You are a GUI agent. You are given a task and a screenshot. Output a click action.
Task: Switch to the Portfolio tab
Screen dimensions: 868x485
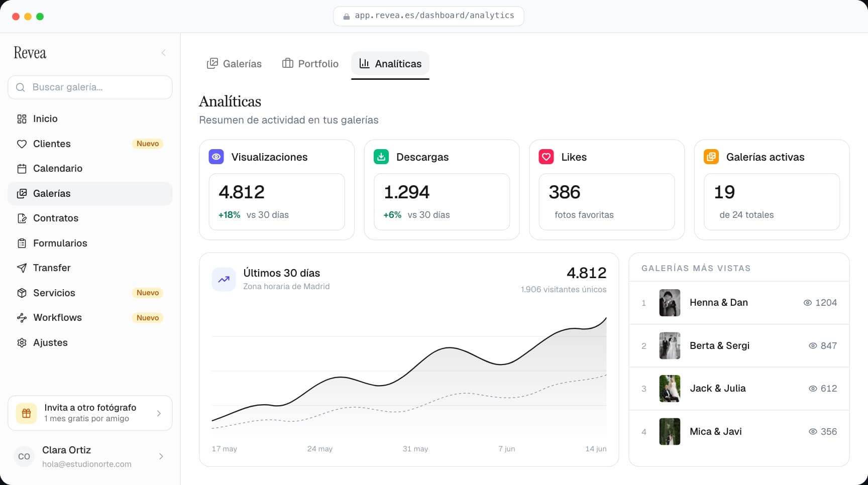tap(310, 64)
